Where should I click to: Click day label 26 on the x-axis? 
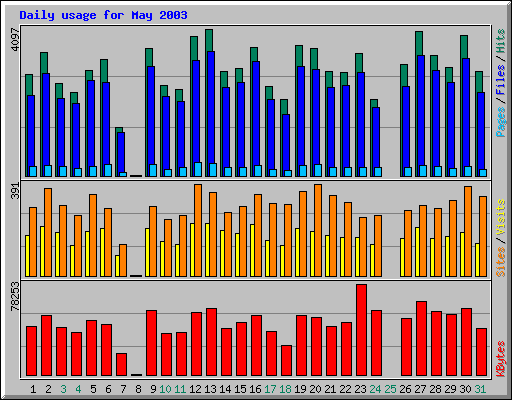(x=405, y=389)
